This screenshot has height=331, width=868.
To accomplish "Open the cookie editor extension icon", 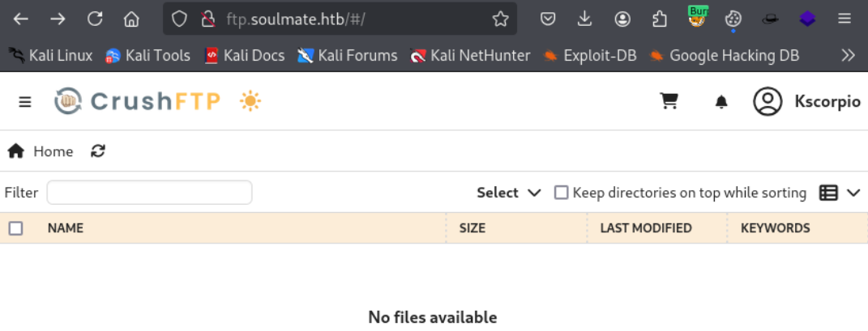I will coord(733,19).
